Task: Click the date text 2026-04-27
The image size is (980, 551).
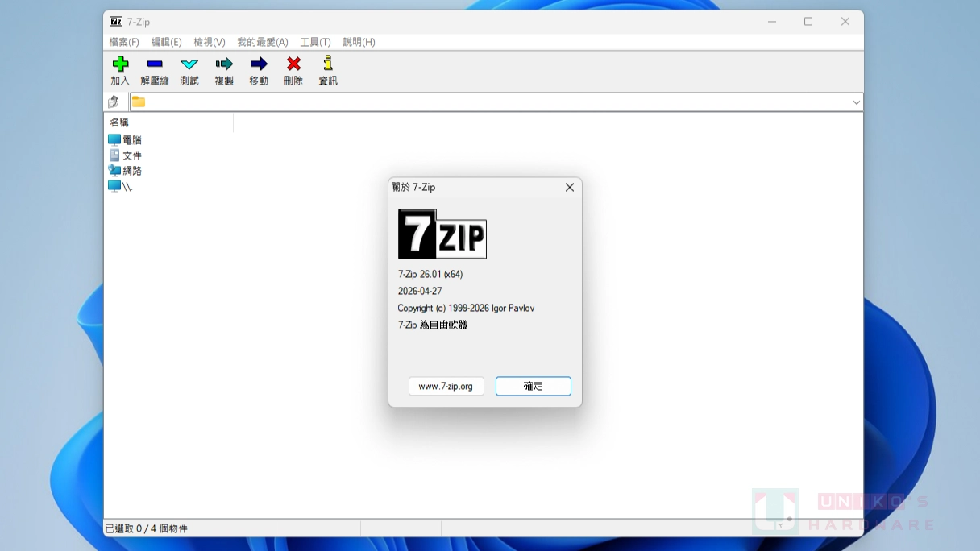Action: pos(420,291)
